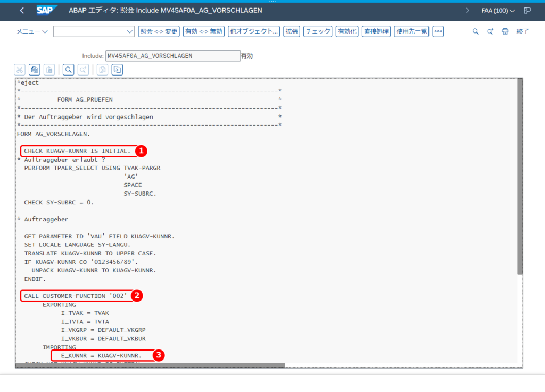
Task: Click the line 'CHECK KUAGV-KUNNR IS INITIAL.'
Action: [x=77, y=151]
